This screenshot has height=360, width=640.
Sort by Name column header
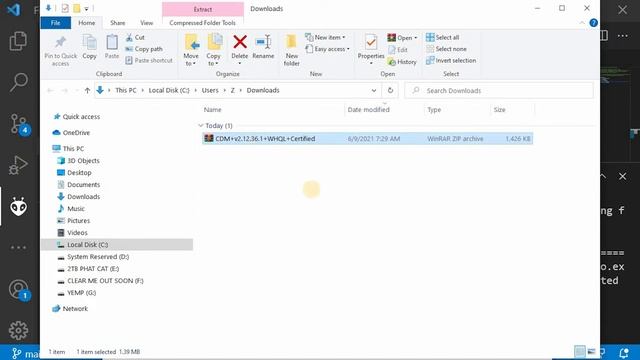click(x=212, y=109)
